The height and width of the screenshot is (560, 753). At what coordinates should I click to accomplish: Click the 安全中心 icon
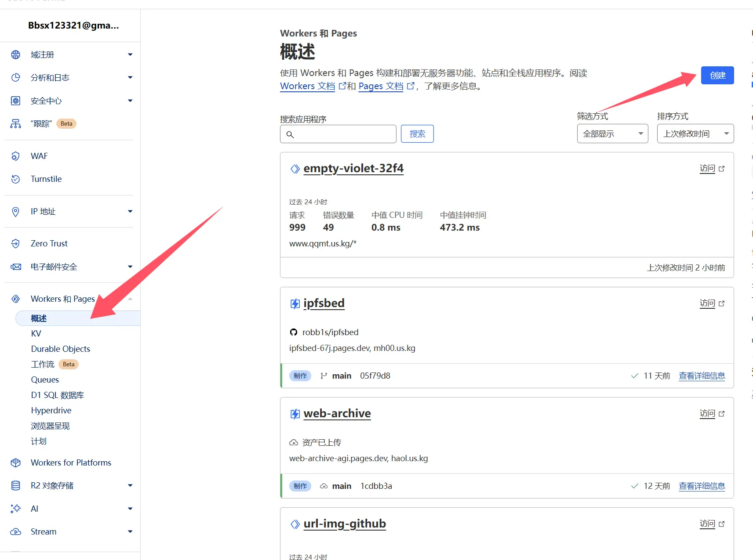tap(16, 101)
